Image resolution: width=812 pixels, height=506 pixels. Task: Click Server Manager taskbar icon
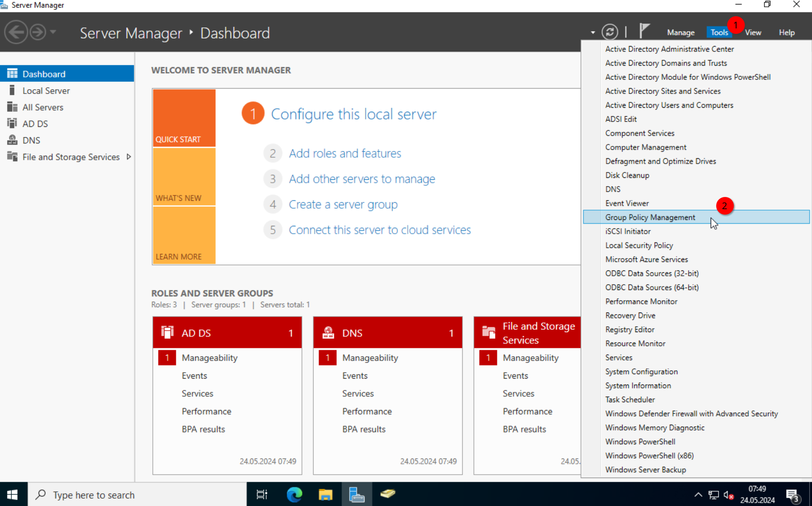point(357,495)
